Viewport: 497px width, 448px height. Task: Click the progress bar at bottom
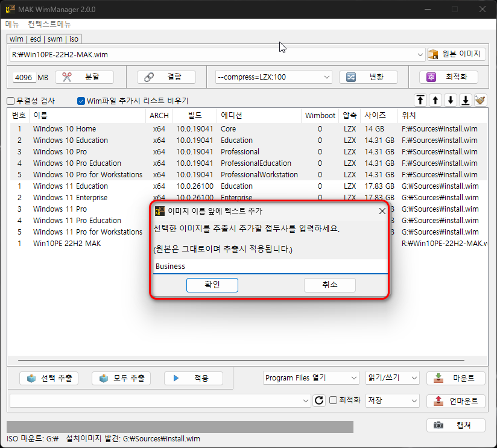point(180,427)
